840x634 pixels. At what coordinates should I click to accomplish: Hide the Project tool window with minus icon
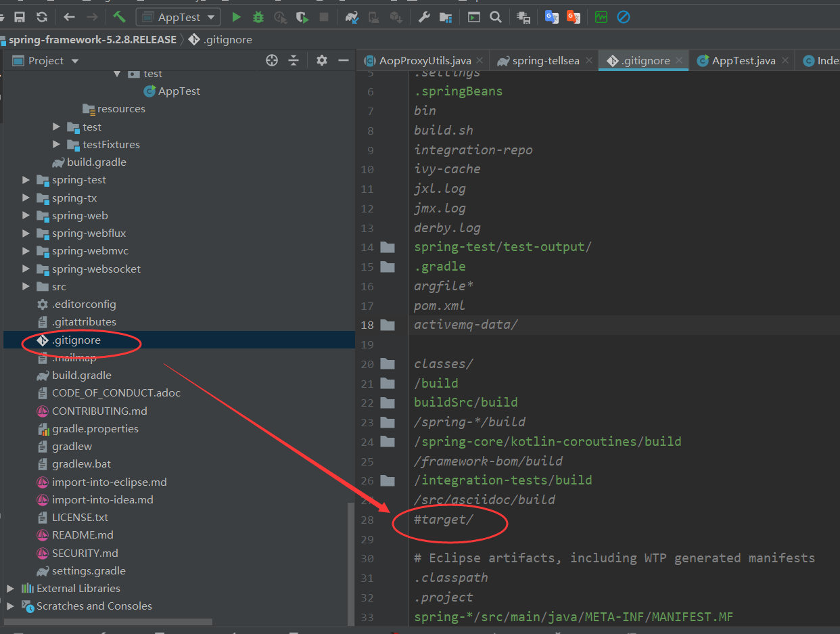344,60
